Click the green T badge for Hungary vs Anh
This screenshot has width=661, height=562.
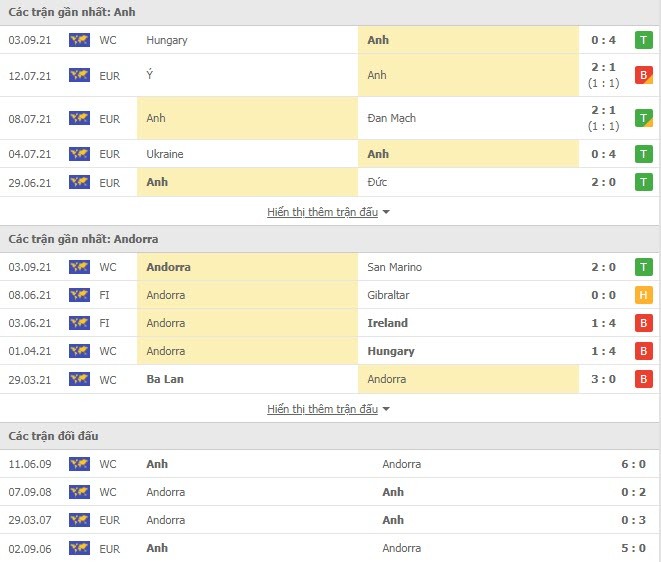point(643,40)
